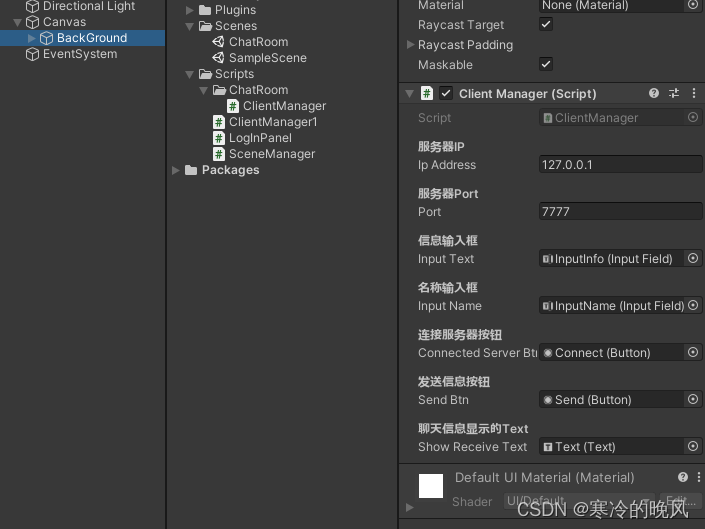Image resolution: width=705 pixels, height=529 pixels.
Task: Click the Port input field
Action: pyautogui.click(x=620, y=211)
